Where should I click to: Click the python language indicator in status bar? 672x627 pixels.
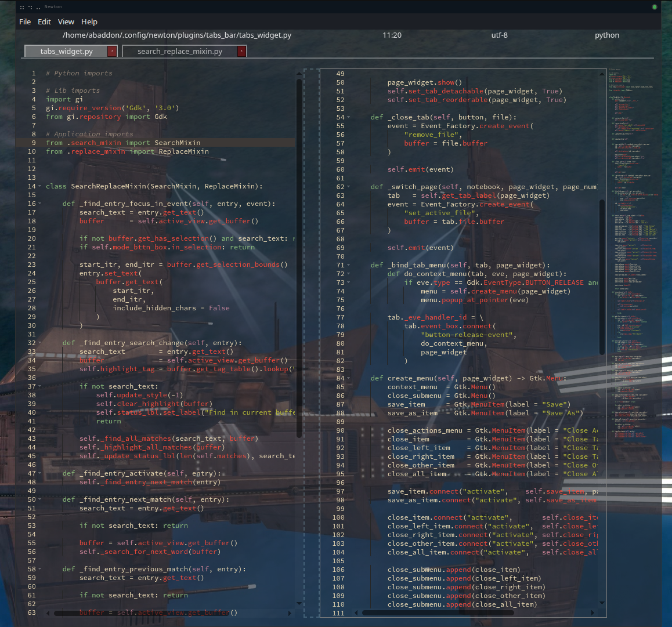[606, 35]
